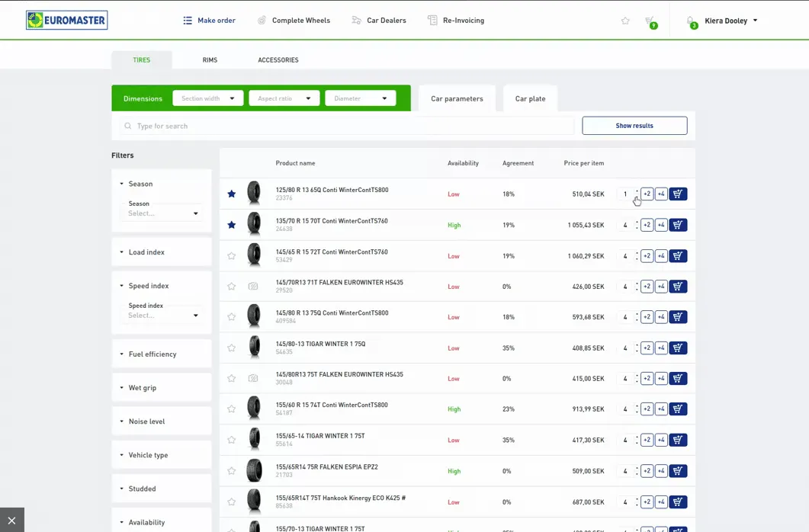Open Section width dropdown
Viewport: 809px width, 532px height.
pyautogui.click(x=208, y=98)
